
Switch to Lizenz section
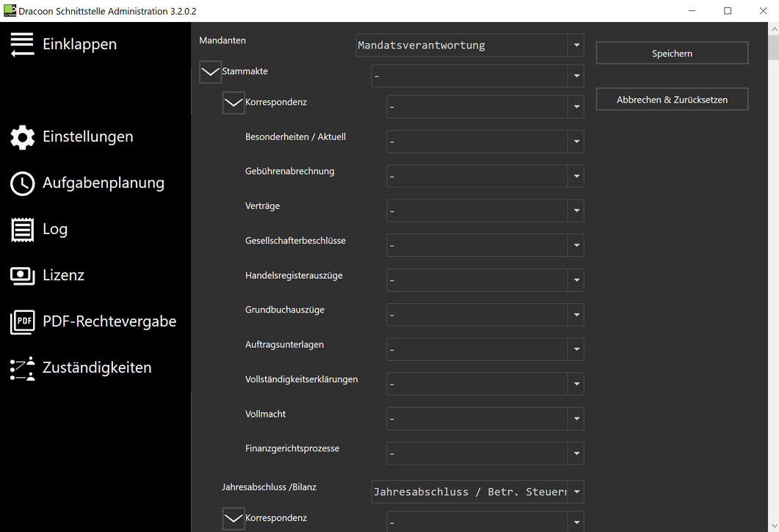point(64,275)
